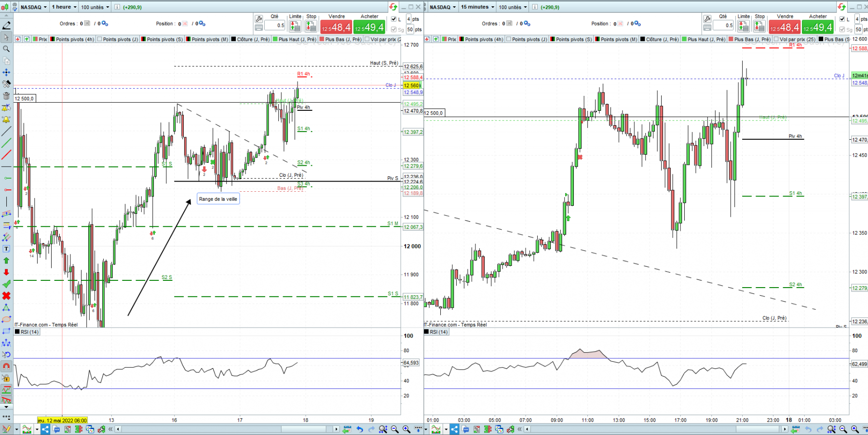Open the '1 heure' timeframe dropdown
Viewport: 868px width, 435px height.
click(64, 7)
